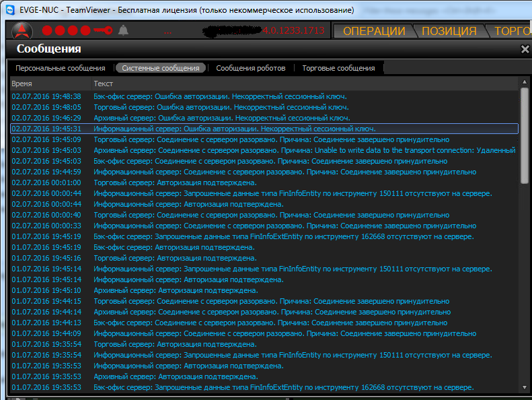Open the ПОЗИЦИЯ menu tab

[450, 31]
